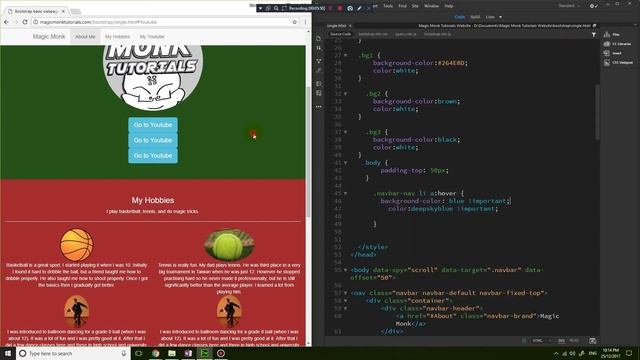Collapse the .bg2 rule on line 32

(x=346, y=93)
